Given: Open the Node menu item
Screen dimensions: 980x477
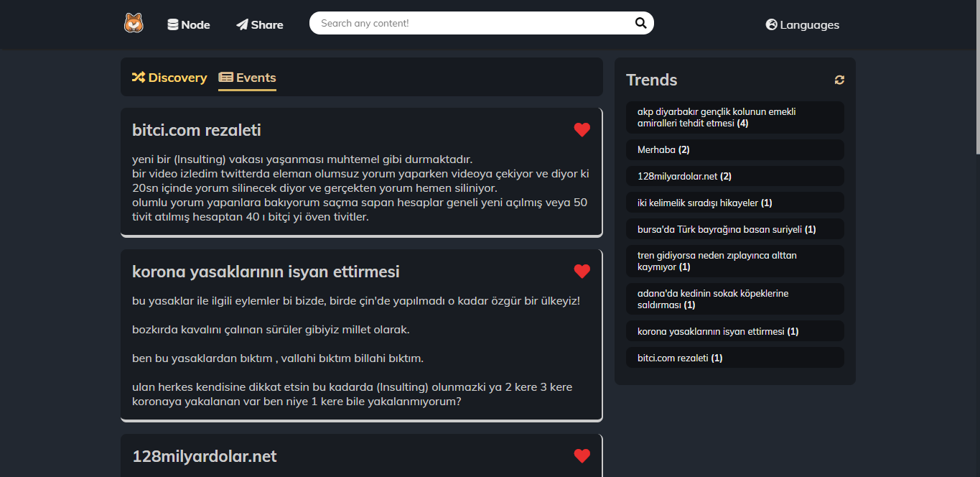Looking at the screenshot, I should pyautogui.click(x=189, y=24).
